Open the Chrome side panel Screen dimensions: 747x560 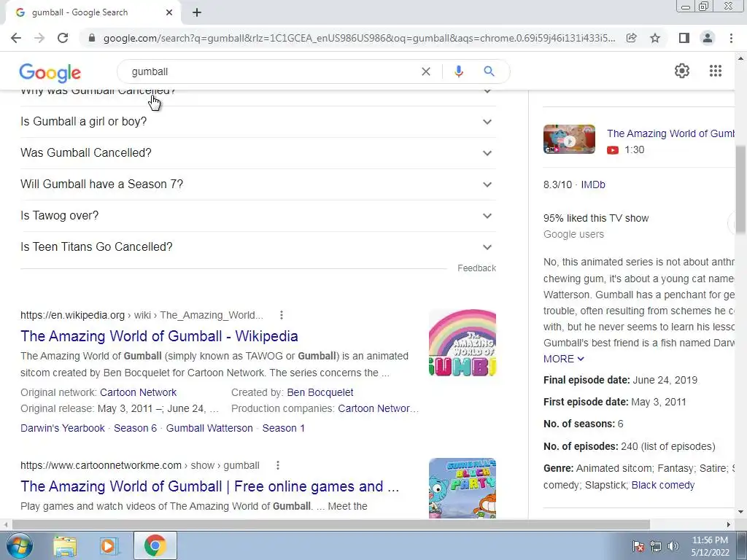pos(684,38)
